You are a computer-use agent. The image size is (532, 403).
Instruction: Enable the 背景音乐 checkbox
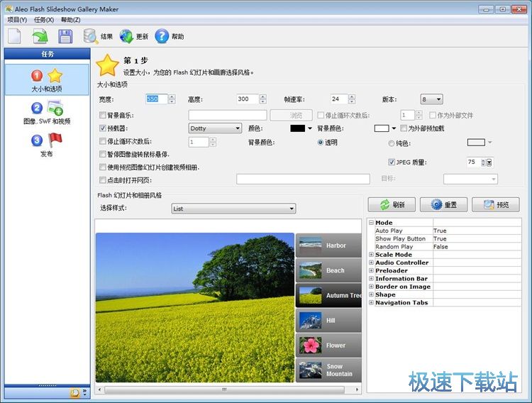click(x=104, y=115)
